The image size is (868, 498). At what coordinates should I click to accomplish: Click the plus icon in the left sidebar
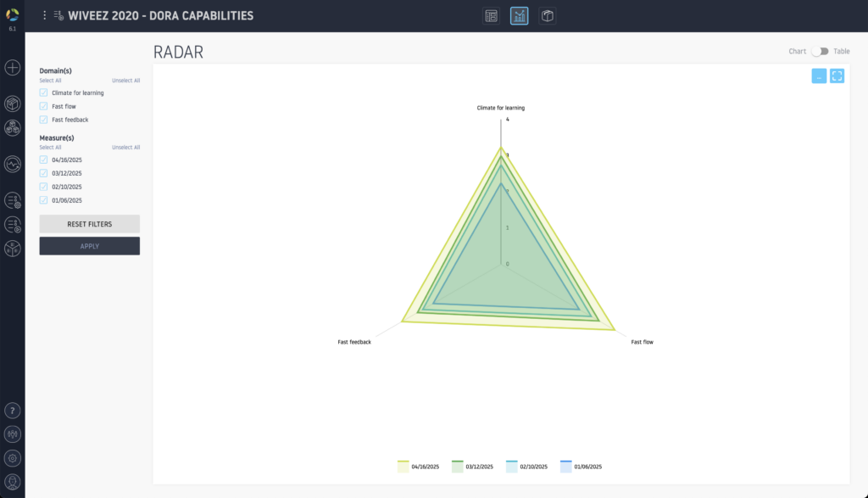(x=13, y=67)
